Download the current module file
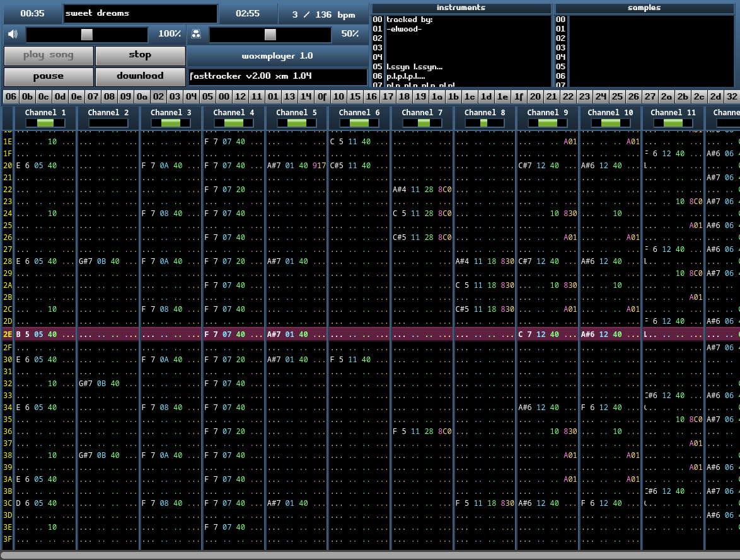 [x=140, y=76]
